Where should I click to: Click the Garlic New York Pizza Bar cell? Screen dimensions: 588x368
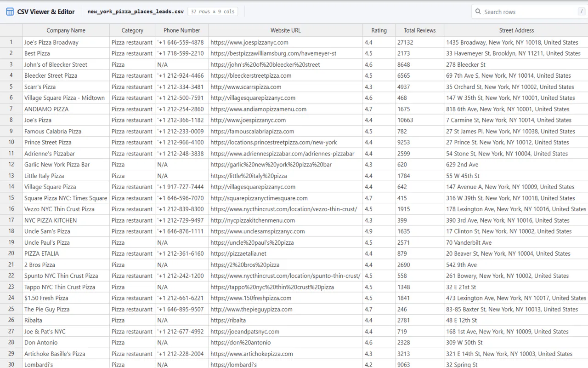(66, 165)
